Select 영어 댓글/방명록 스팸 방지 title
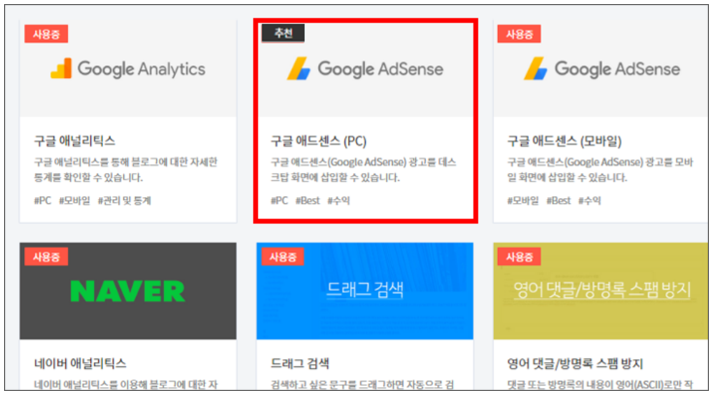The image size is (715, 395). coord(575,364)
